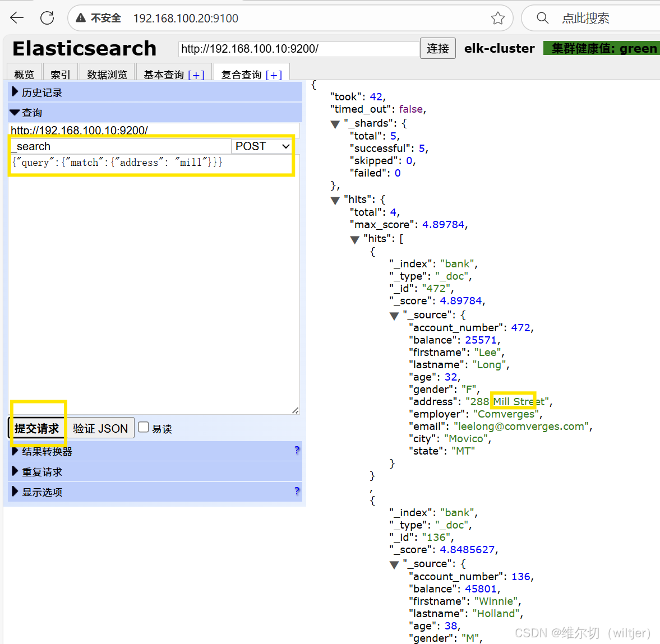Image resolution: width=660 pixels, height=644 pixels.
Task: Focus the 点此搜索 search field
Action: (585, 18)
